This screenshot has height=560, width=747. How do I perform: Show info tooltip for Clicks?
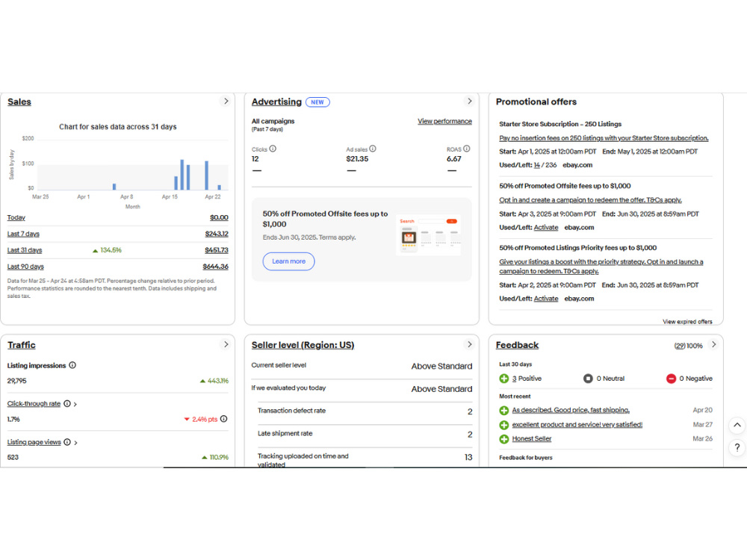tap(273, 149)
